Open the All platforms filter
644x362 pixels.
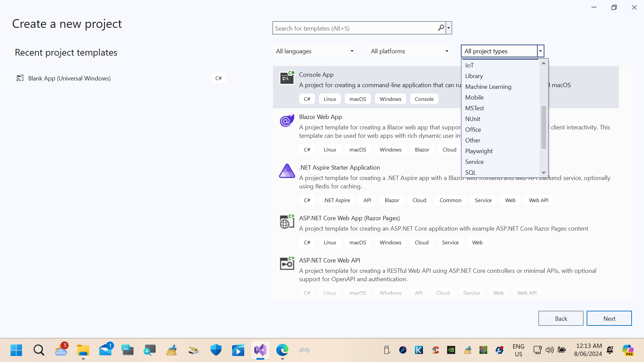tap(409, 51)
